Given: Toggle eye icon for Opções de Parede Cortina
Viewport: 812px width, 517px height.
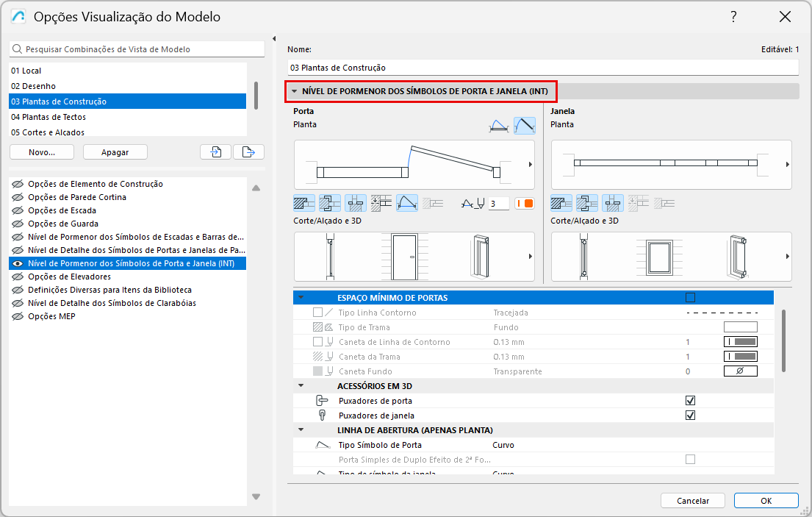Looking at the screenshot, I should (18, 197).
